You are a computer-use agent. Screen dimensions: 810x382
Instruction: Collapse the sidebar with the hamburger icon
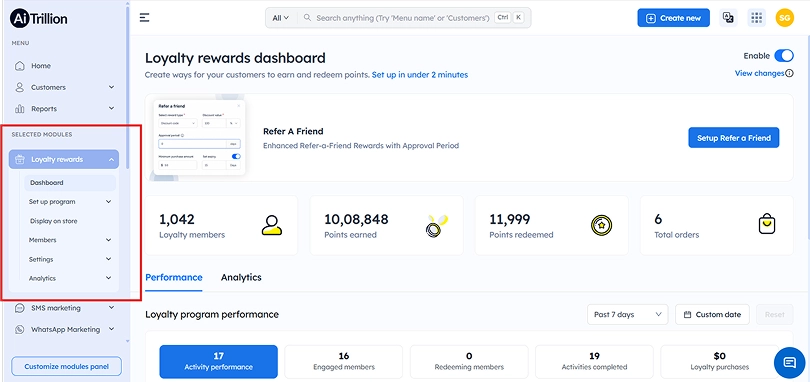pos(145,18)
